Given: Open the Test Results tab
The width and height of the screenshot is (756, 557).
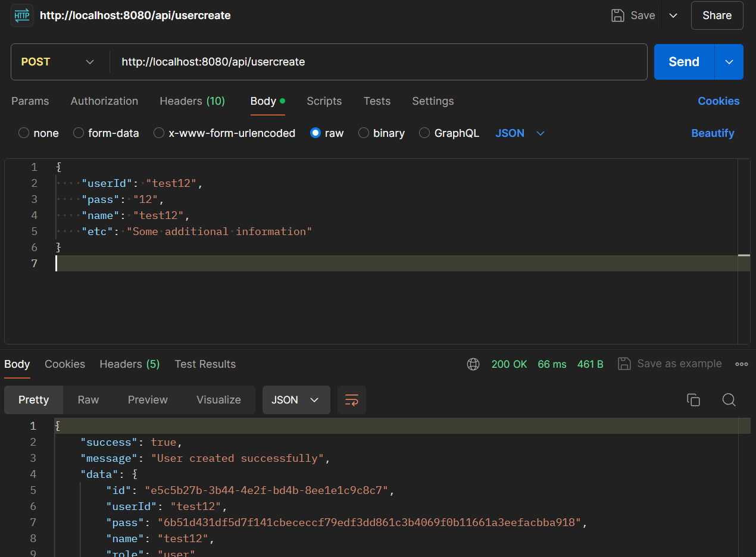Looking at the screenshot, I should pyautogui.click(x=205, y=364).
